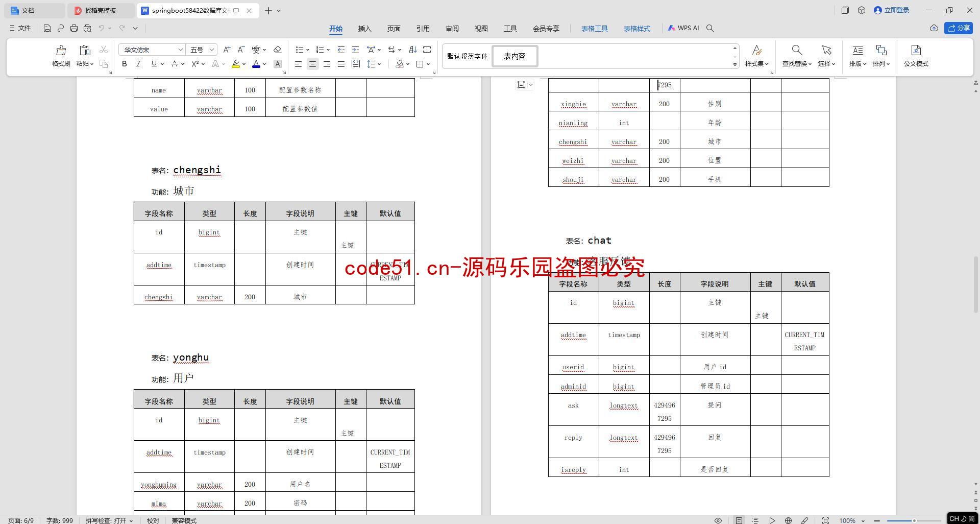Open the 引用 References tab
980x524 pixels.
(423, 29)
